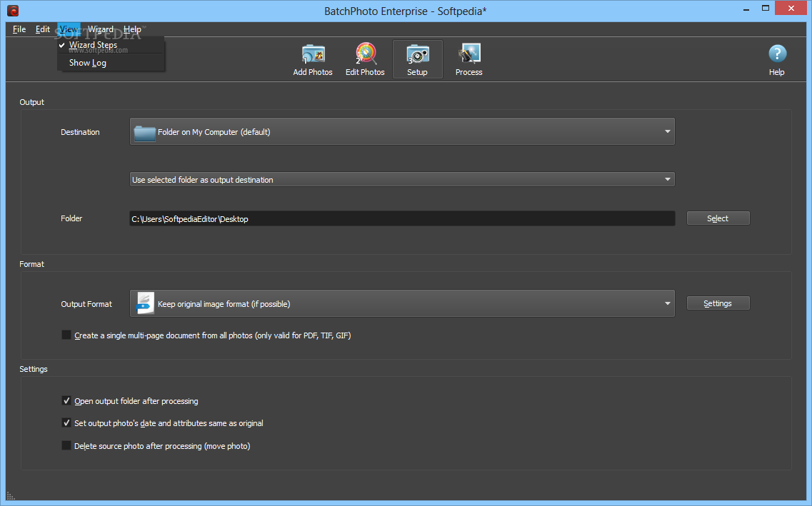Open the Use selected folder dropdown
812x506 pixels.
tap(402, 180)
